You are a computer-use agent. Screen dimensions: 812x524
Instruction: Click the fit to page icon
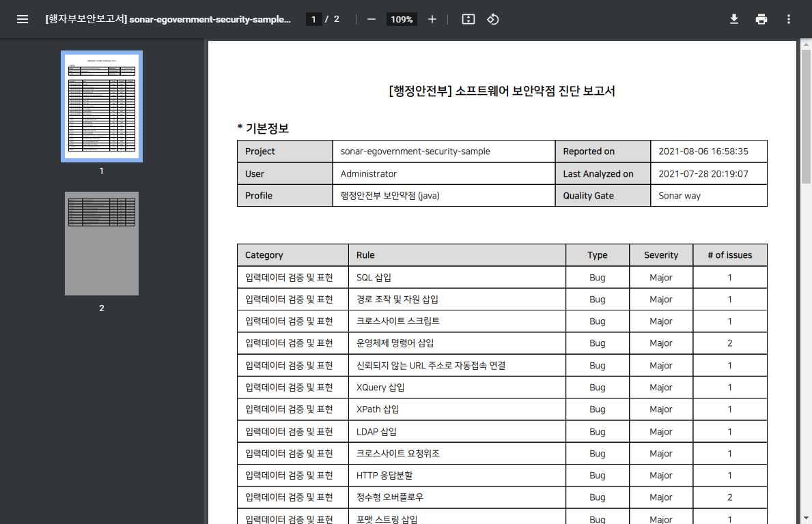coord(468,19)
